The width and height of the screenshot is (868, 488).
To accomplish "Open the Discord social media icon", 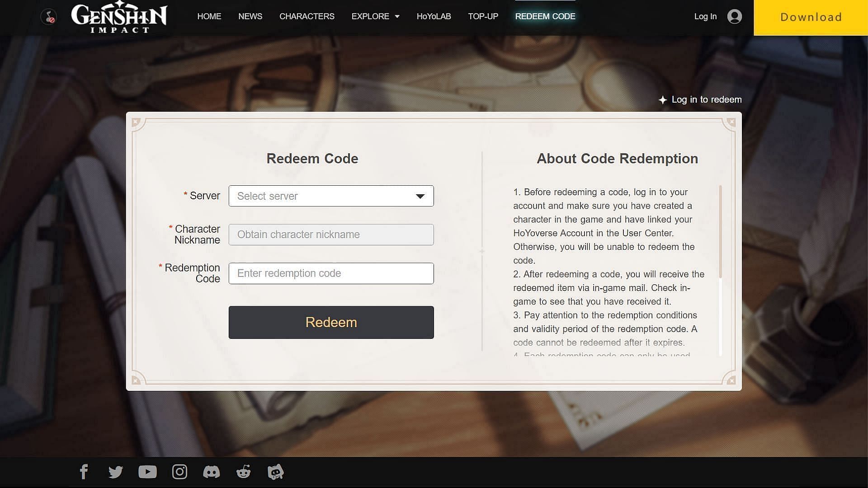I will pos(211,471).
